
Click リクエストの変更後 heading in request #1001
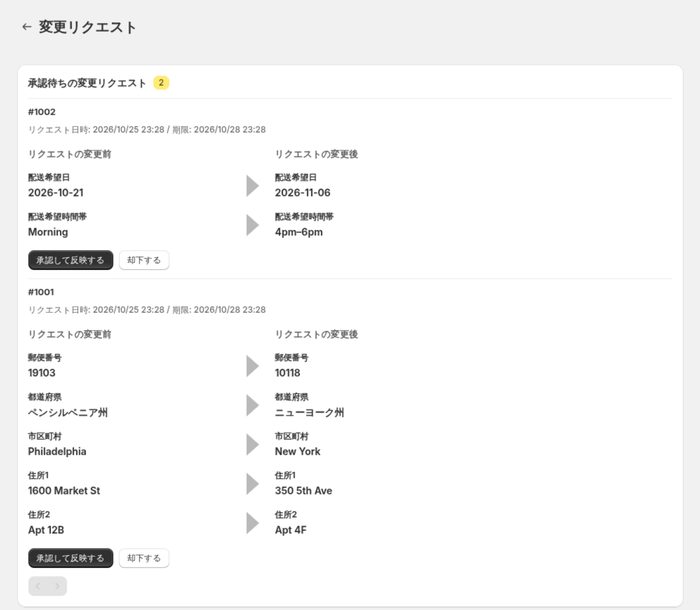[x=317, y=334]
